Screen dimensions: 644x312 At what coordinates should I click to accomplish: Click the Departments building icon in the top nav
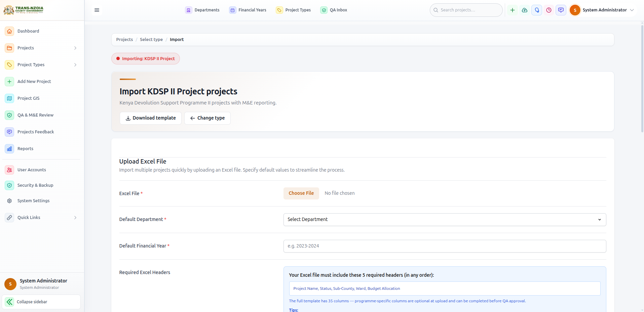coord(189,10)
